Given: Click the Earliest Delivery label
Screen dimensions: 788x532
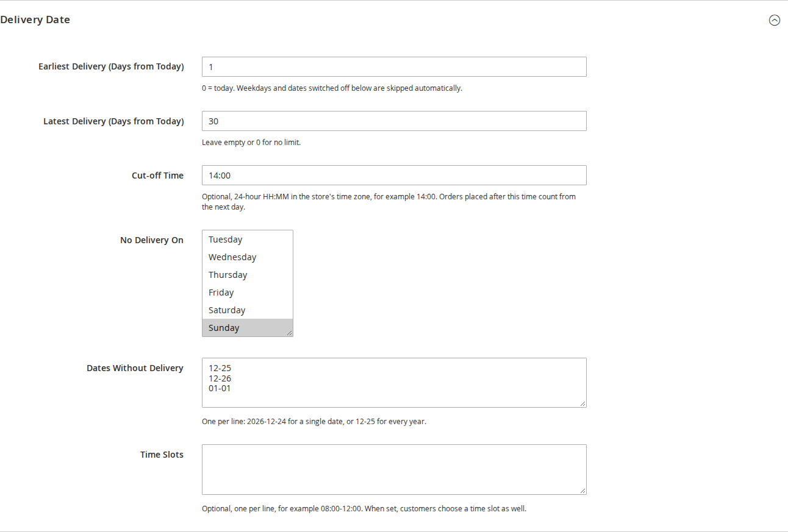Looking at the screenshot, I should tap(111, 66).
